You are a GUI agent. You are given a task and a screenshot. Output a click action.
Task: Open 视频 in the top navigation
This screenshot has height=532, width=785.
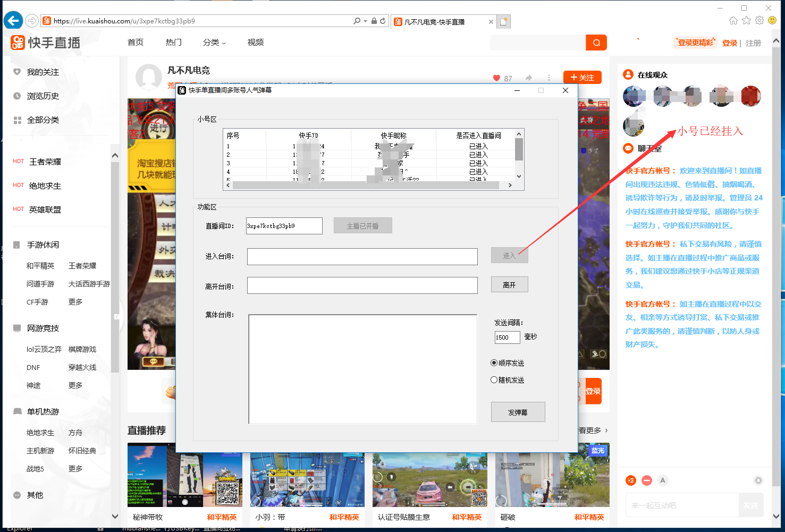(256, 43)
